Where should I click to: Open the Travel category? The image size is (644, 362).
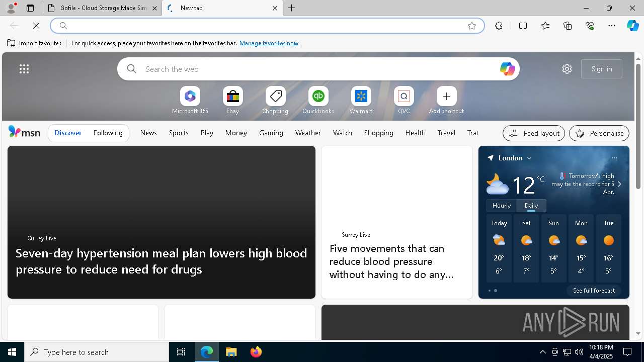[446, 133]
